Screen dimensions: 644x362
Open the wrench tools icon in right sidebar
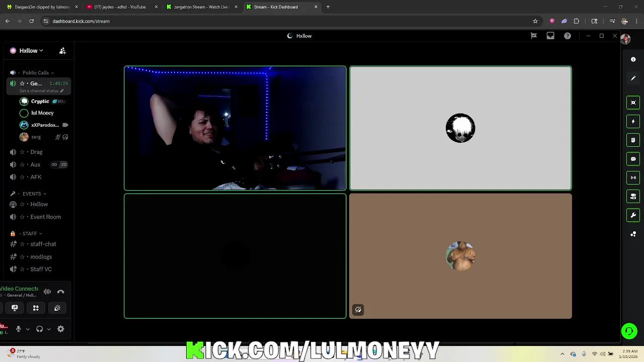click(633, 215)
